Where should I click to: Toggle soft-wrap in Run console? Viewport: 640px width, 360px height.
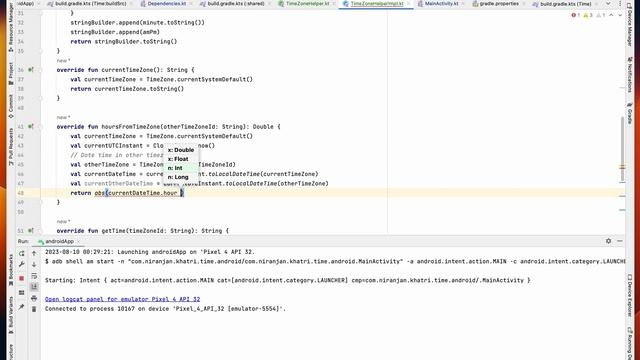[34, 276]
